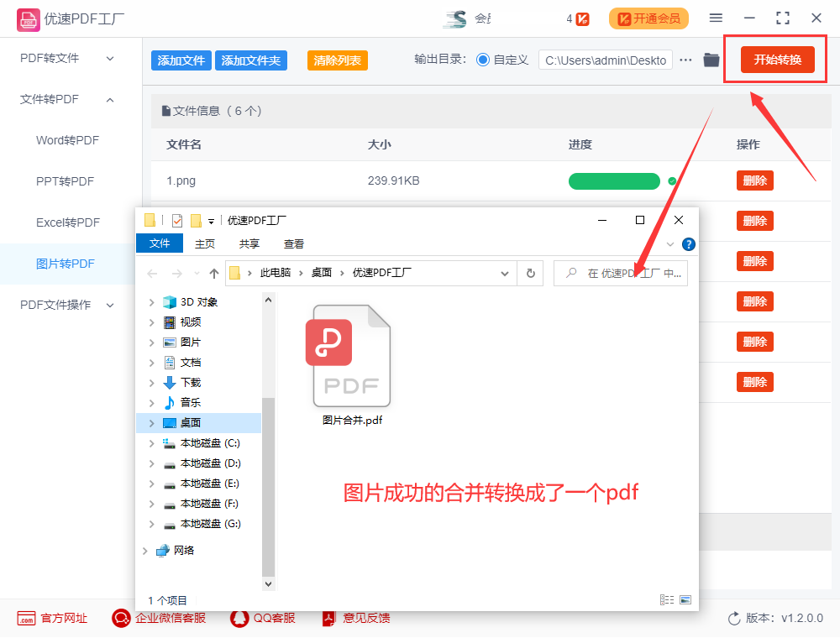Click the three-dots browse button for output path
840x638 pixels.
685,60
